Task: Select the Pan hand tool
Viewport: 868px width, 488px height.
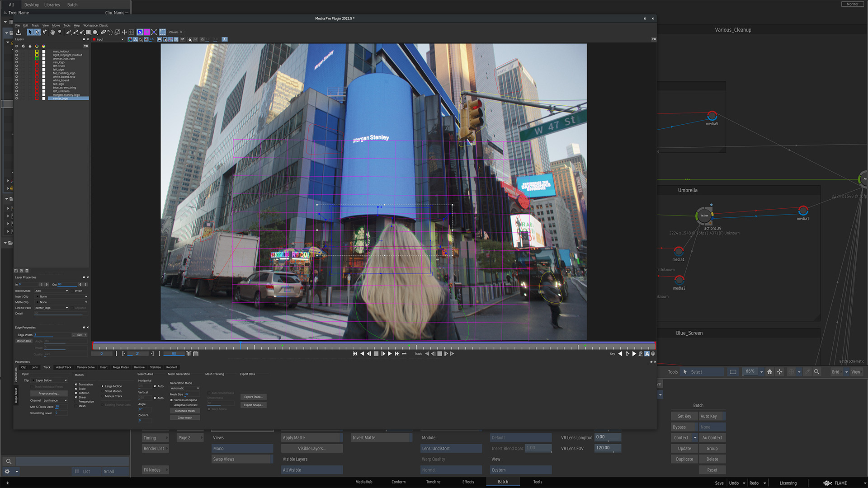Action: (52, 32)
